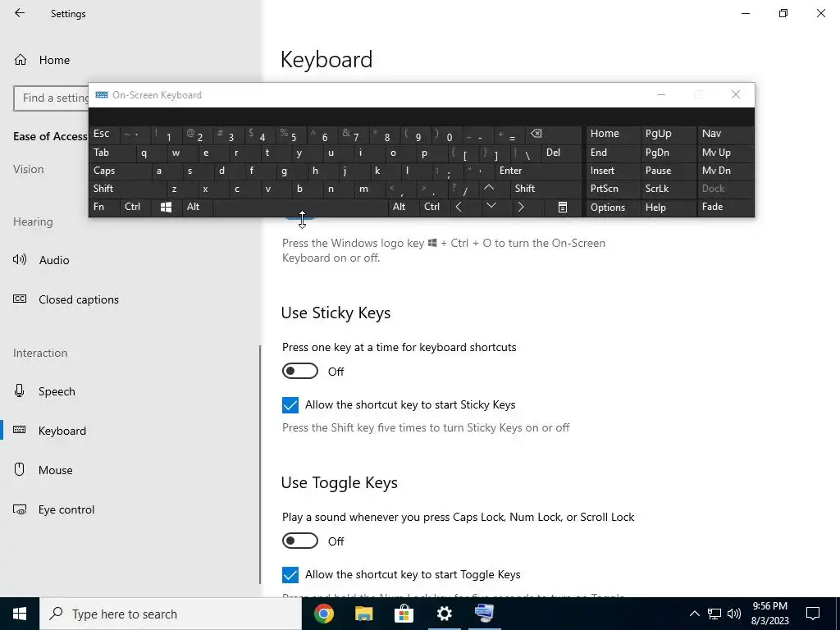Uncheck shortcut key to start Sticky Keys
The image size is (840, 630).
coord(290,405)
